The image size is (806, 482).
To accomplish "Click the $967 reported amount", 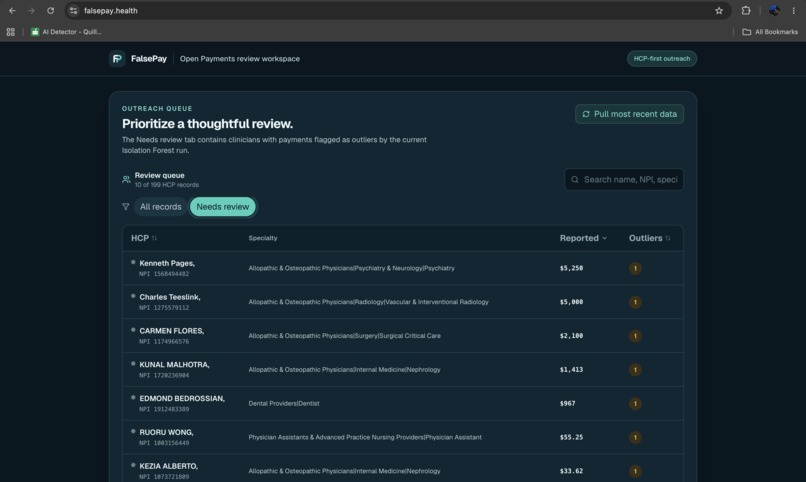I will pyautogui.click(x=567, y=404).
